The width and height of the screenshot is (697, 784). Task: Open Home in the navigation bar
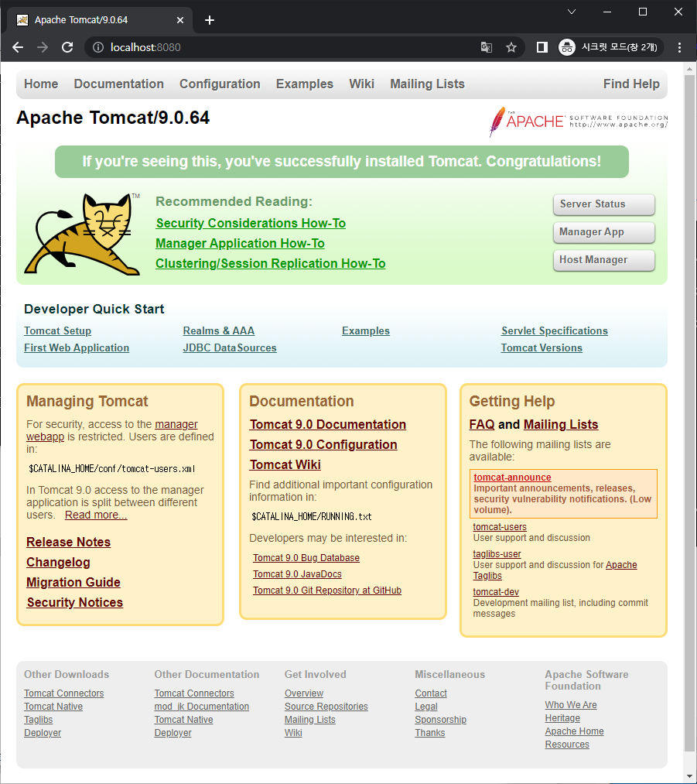pyautogui.click(x=41, y=84)
